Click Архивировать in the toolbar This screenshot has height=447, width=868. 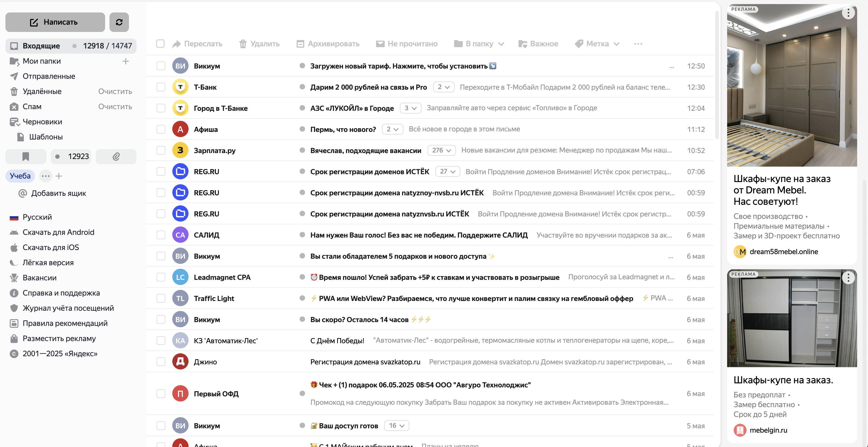[328, 44]
